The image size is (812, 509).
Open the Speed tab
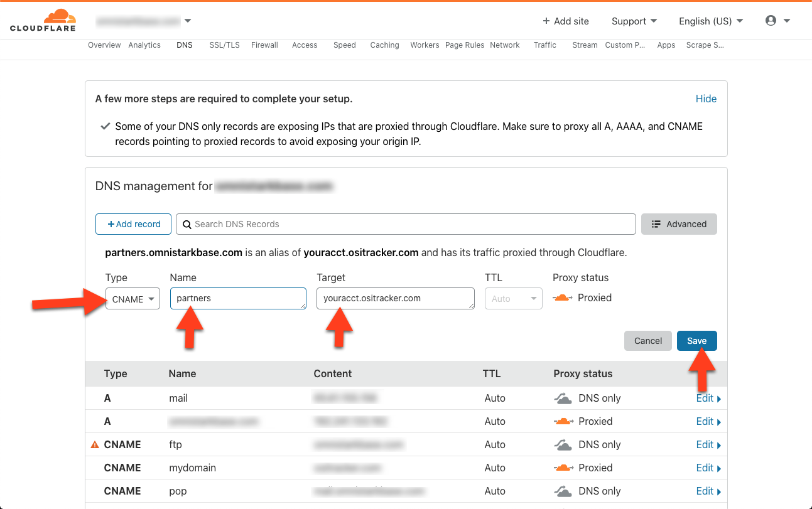[345, 45]
